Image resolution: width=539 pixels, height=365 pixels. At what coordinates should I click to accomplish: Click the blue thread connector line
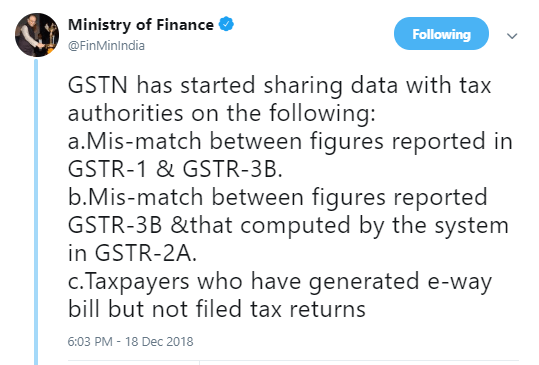pyautogui.click(x=36, y=211)
